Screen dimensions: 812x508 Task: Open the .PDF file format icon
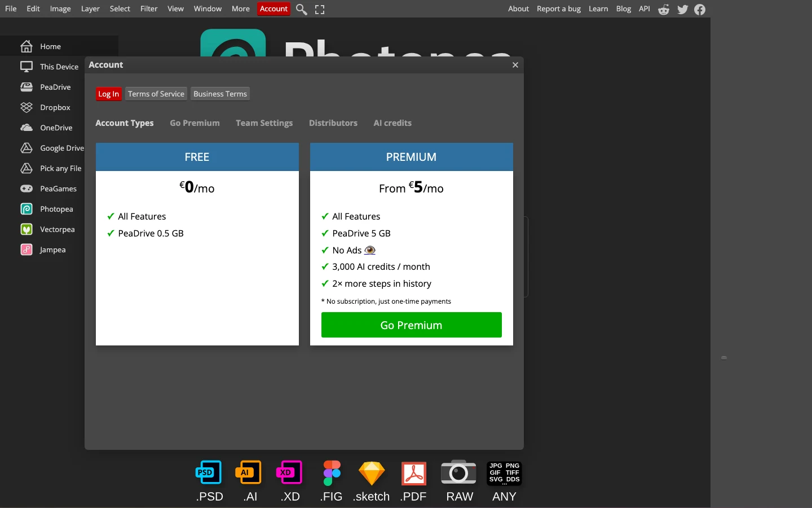414,473
